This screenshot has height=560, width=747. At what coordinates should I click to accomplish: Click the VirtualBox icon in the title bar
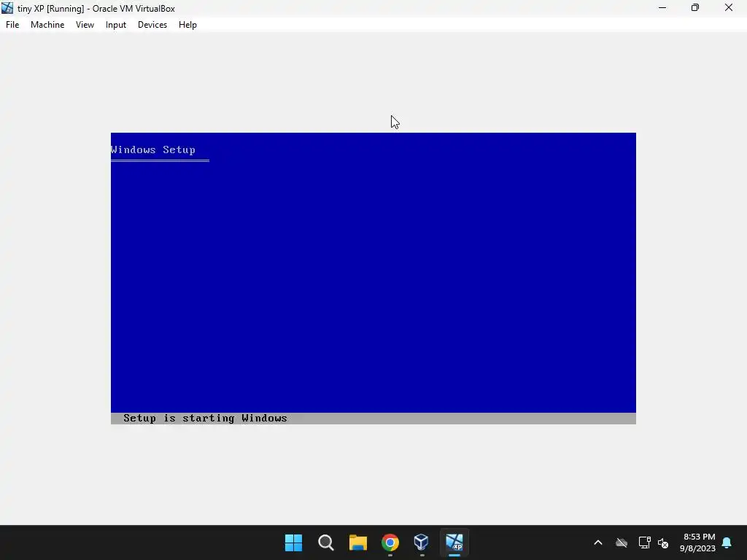[7, 8]
